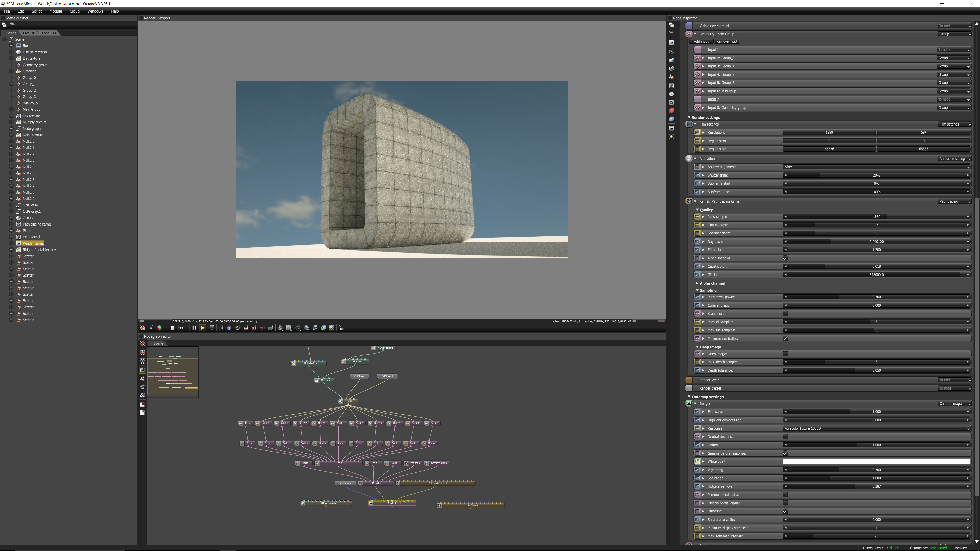Click the viewport lock icon
The height and width of the screenshot is (551, 980).
341,328
